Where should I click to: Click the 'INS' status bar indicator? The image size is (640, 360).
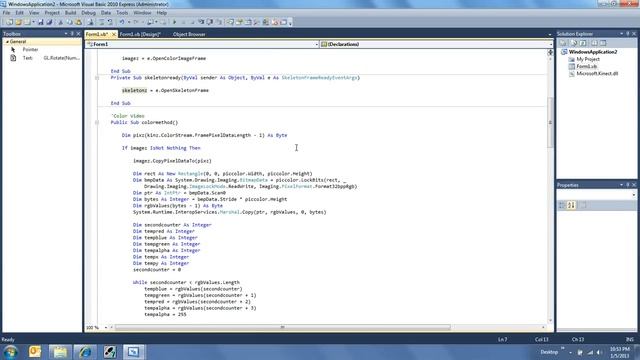point(630,340)
